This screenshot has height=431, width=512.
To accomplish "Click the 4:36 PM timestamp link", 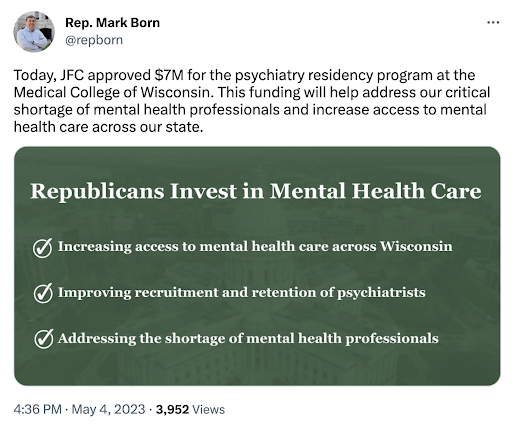I will [x=38, y=409].
